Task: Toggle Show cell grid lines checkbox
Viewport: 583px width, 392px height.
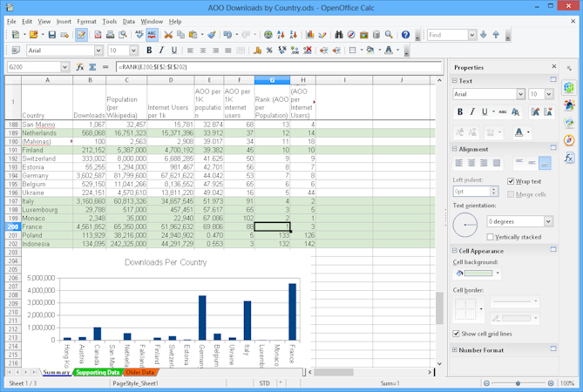Action: point(458,333)
